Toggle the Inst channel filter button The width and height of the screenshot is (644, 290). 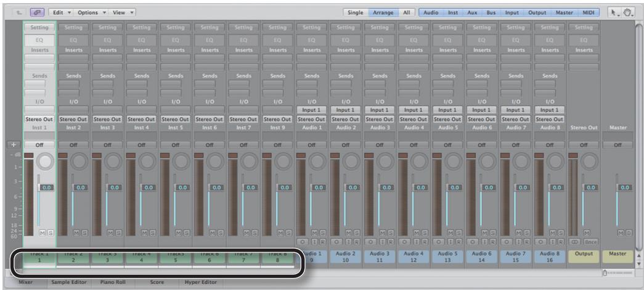pyautogui.click(x=452, y=12)
